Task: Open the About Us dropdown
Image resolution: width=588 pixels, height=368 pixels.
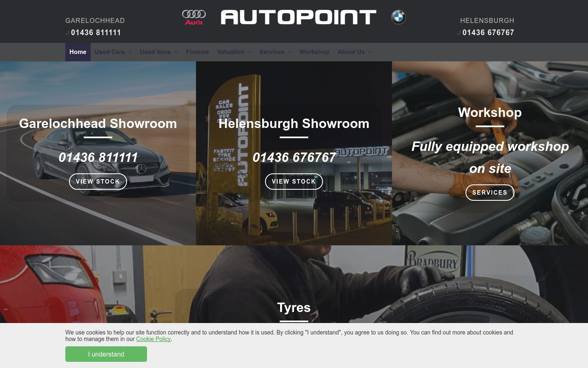Action: click(355, 52)
